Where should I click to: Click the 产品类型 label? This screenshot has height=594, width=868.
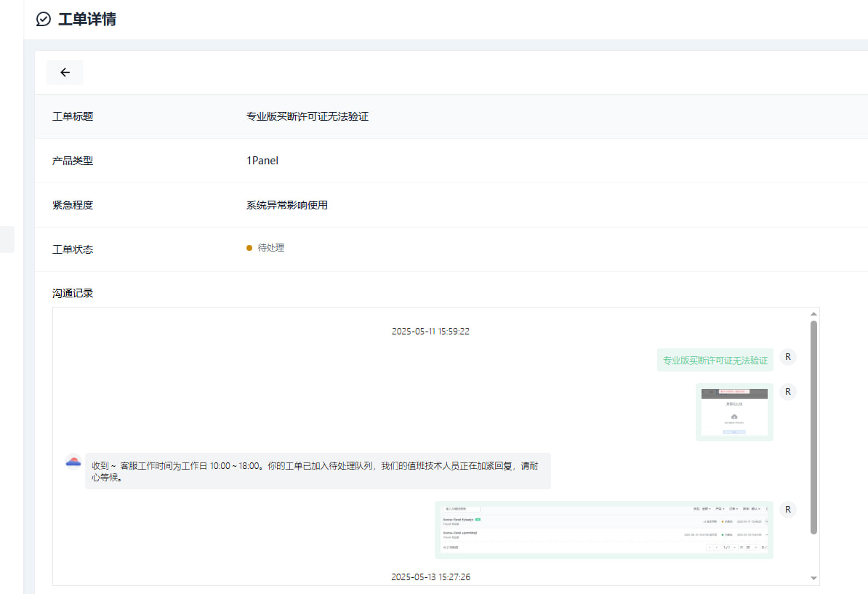(73, 161)
